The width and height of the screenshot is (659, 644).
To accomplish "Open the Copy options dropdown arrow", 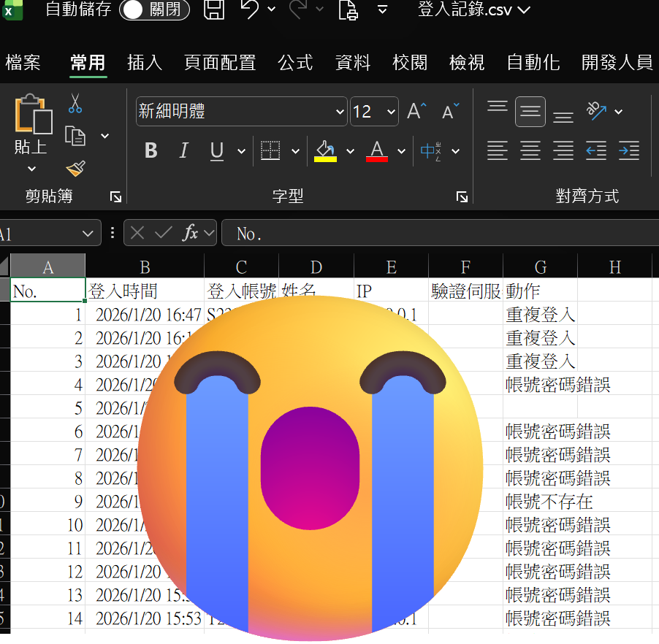I will point(105,136).
